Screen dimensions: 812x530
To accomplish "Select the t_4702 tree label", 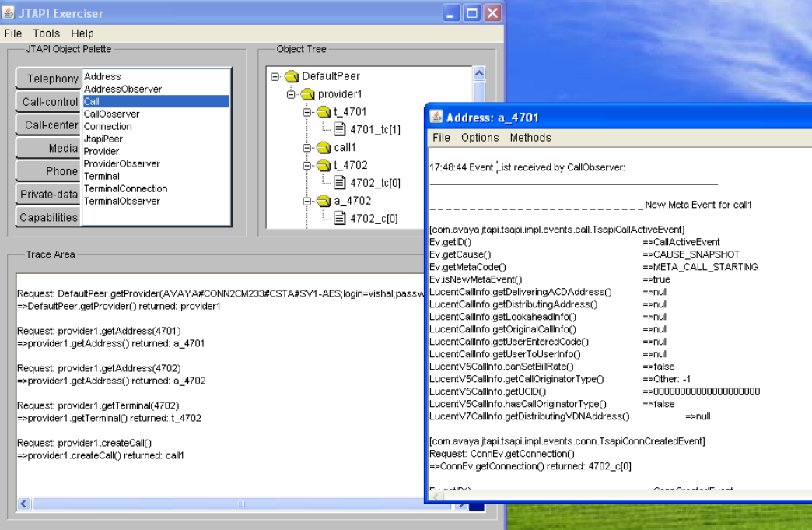I will (351, 165).
